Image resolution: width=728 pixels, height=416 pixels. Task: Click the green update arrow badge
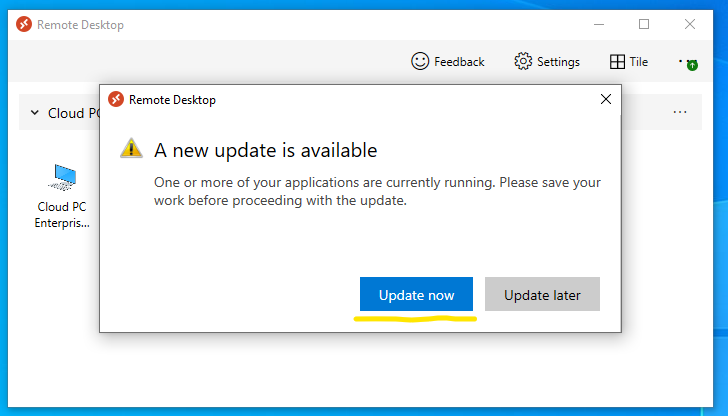coord(692,65)
